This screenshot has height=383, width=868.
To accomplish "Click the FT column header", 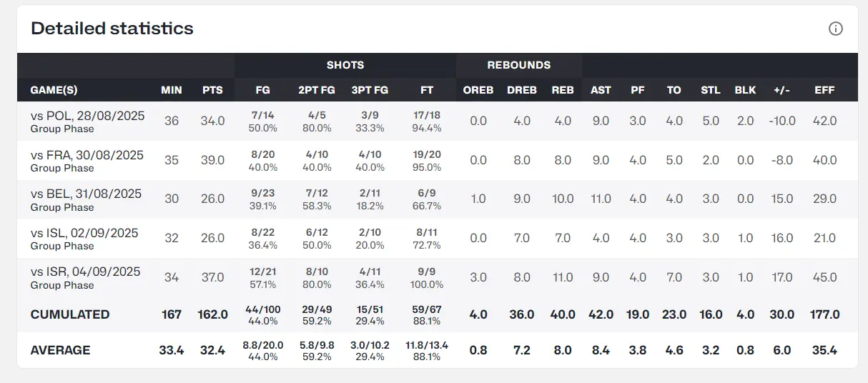I will (x=427, y=90).
